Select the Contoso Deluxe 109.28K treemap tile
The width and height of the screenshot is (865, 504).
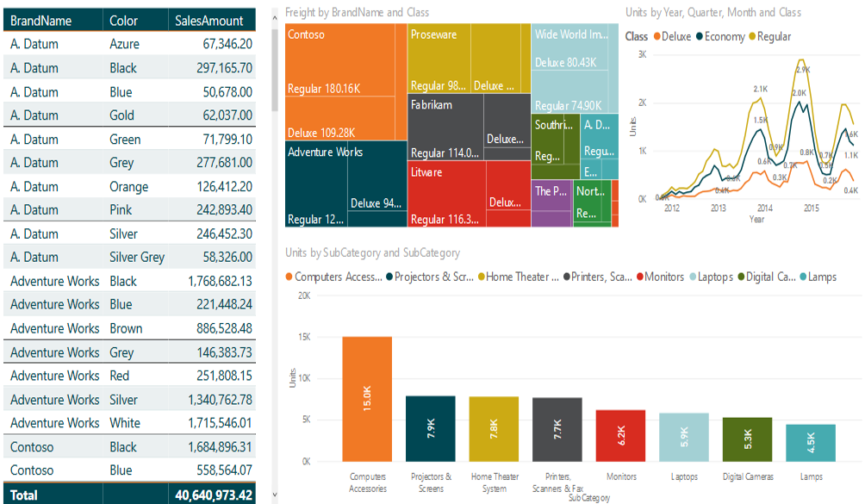point(339,119)
